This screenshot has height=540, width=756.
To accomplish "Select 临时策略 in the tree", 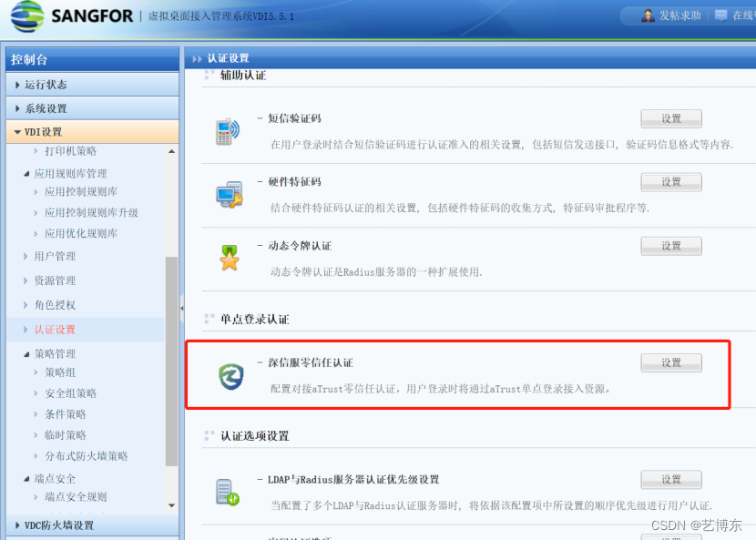I will [65, 435].
